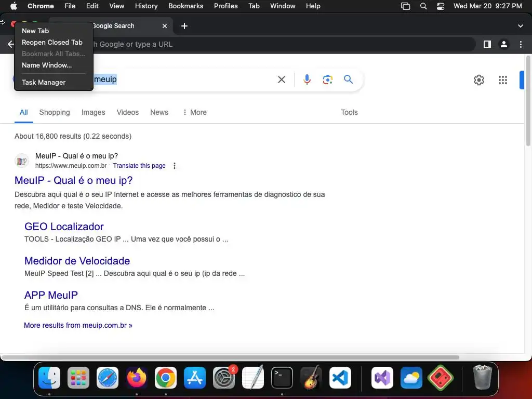Open TextEdit from the Dock

point(253,378)
